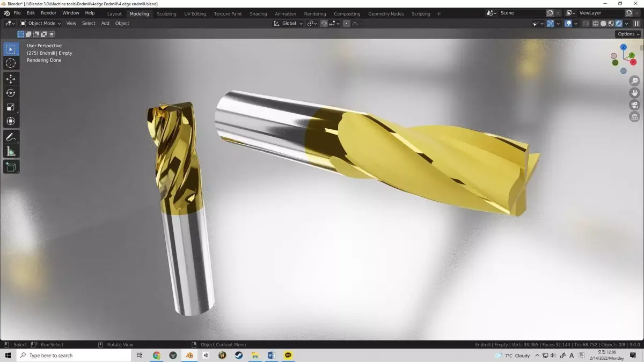Activate the Add Cube tool
This screenshot has width=644, height=362.
pyautogui.click(x=11, y=167)
